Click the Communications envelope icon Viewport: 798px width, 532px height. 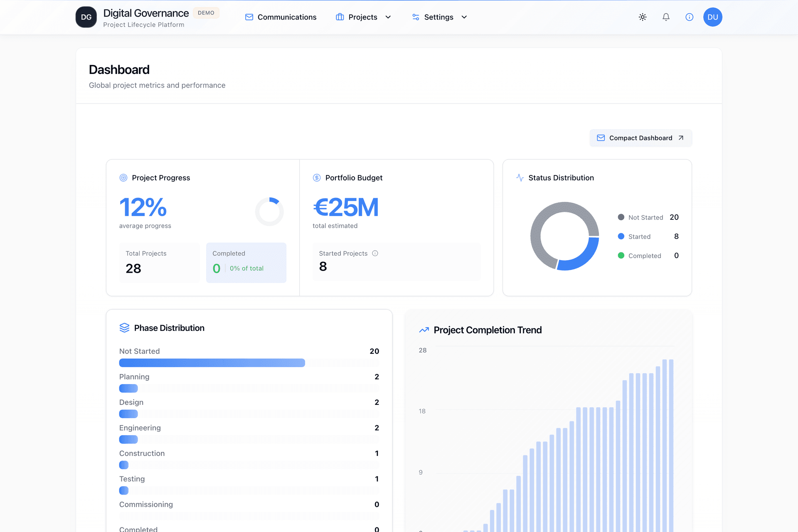pos(249,17)
